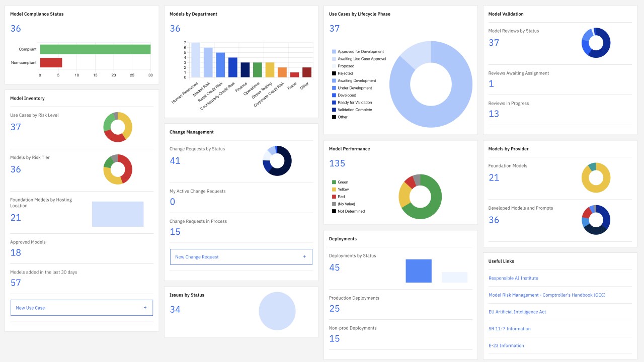Open Models by Risk Tier donut chart
644x362 pixels.
click(x=118, y=169)
